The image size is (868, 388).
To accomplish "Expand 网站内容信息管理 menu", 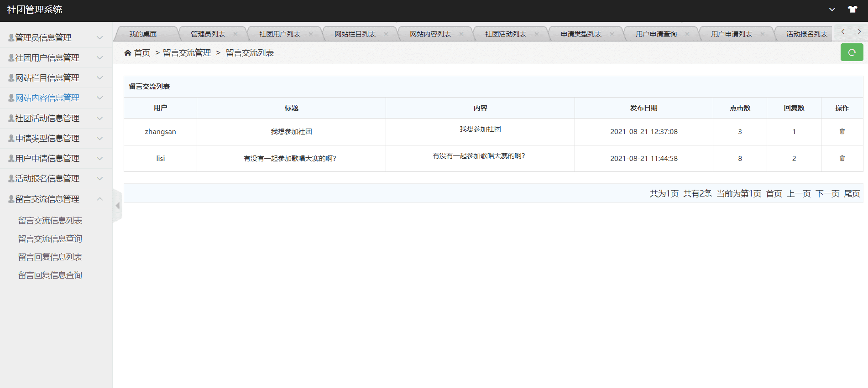I will pos(56,98).
